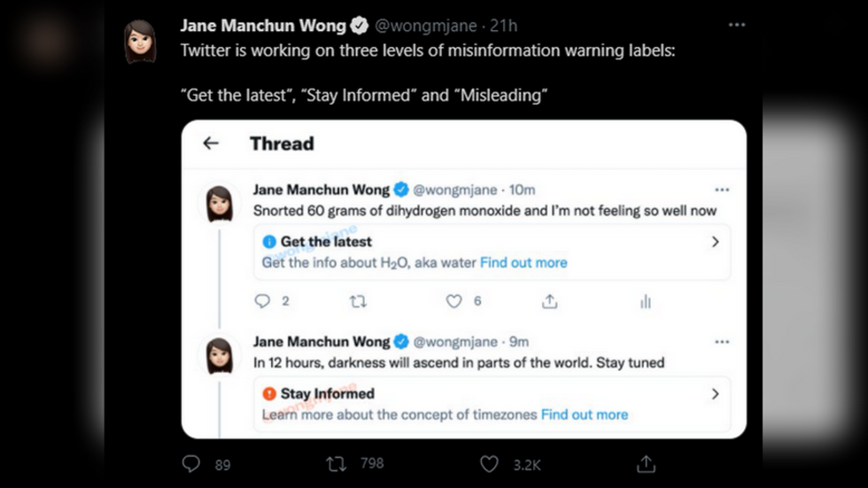The image size is (868, 488).
Task: Click the avatar beside the 9m tweet
Action: (x=220, y=356)
